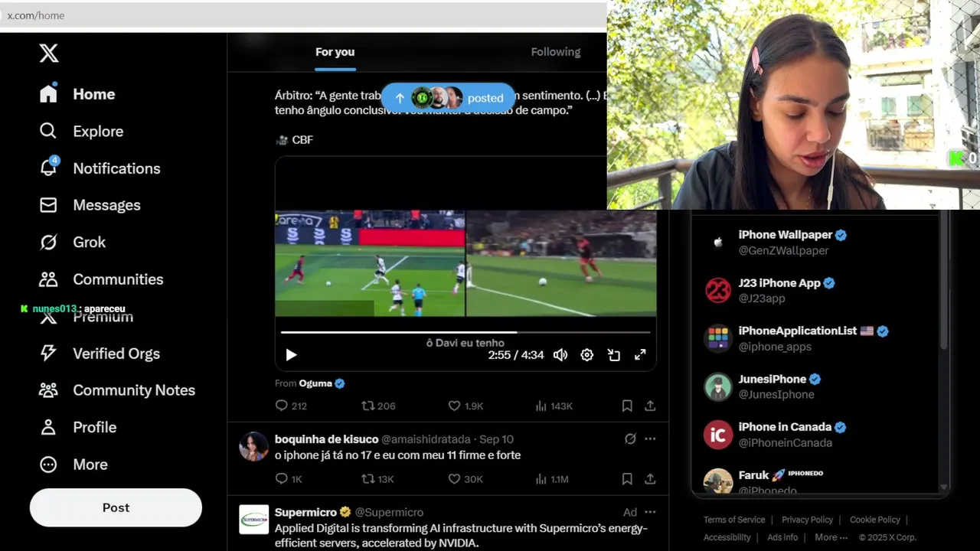Open Communities in the sidebar
The height and width of the screenshot is (551, 980).
(x=101, y=279)
